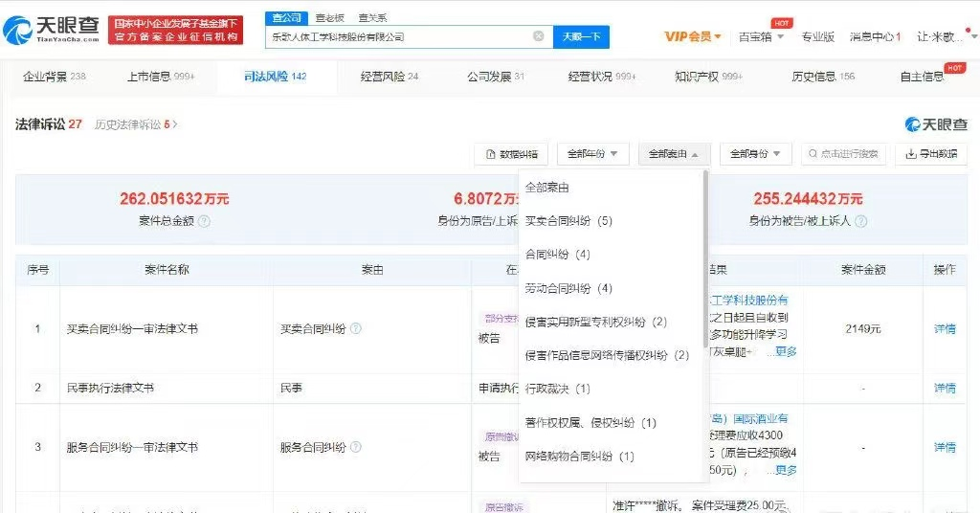The height and width of the screenshot is (513, 980).
Task: Click the 案件金额 column header
Action: [863, 270]
